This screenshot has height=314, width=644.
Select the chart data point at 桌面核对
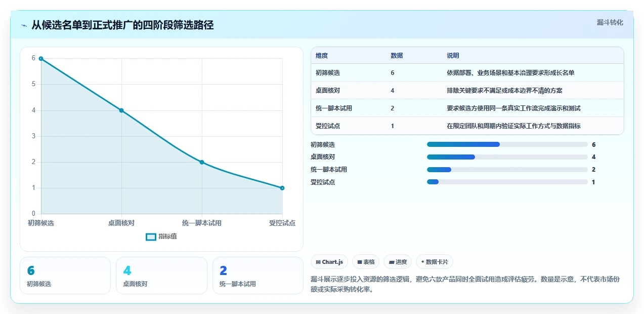coord(121,110)
